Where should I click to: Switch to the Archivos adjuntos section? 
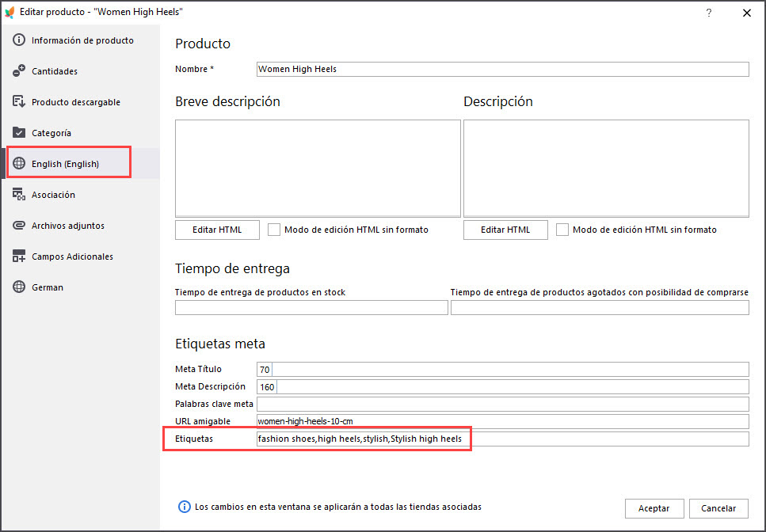tap(67, 226)
